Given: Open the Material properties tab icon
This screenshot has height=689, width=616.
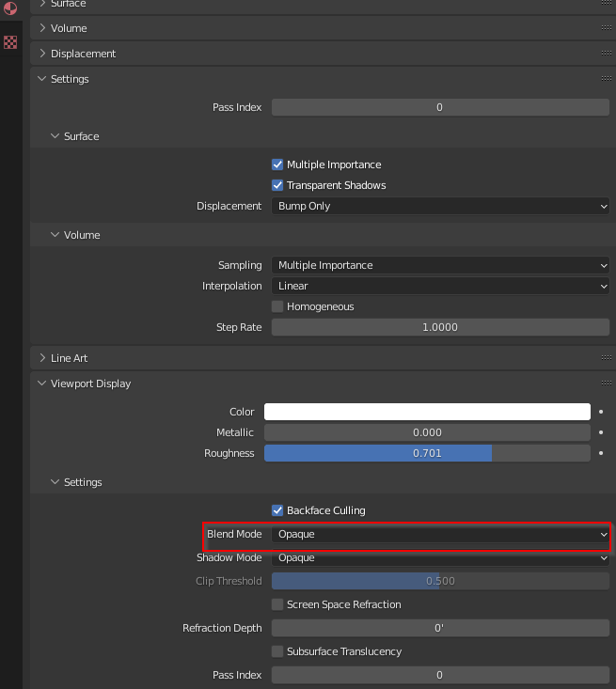Looking at the screenshot, I should [10, 8].
